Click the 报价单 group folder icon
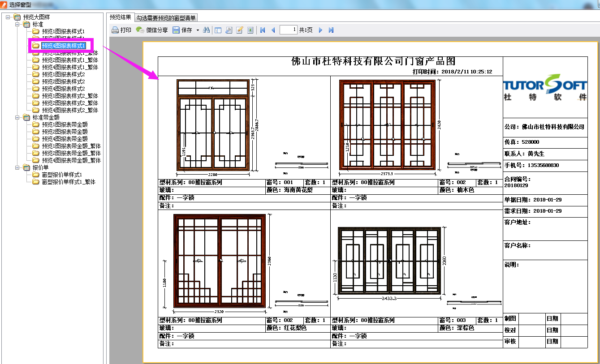Screen dimensions: 600x364 (26, 167)
